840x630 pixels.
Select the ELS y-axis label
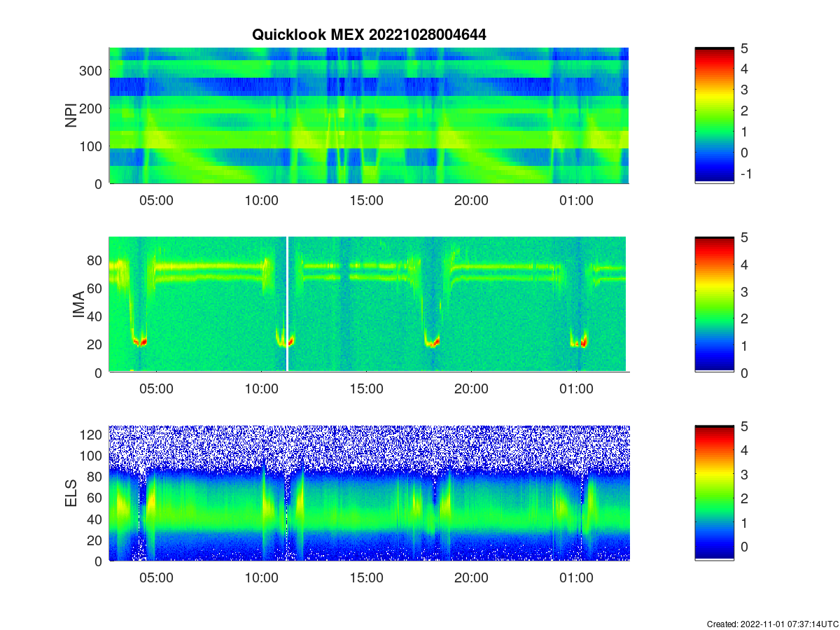tap(71, 493)
